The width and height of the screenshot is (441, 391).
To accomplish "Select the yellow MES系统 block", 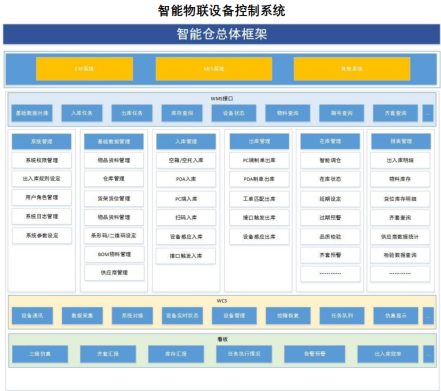I will pyautogui.click(x=214, y=69).
